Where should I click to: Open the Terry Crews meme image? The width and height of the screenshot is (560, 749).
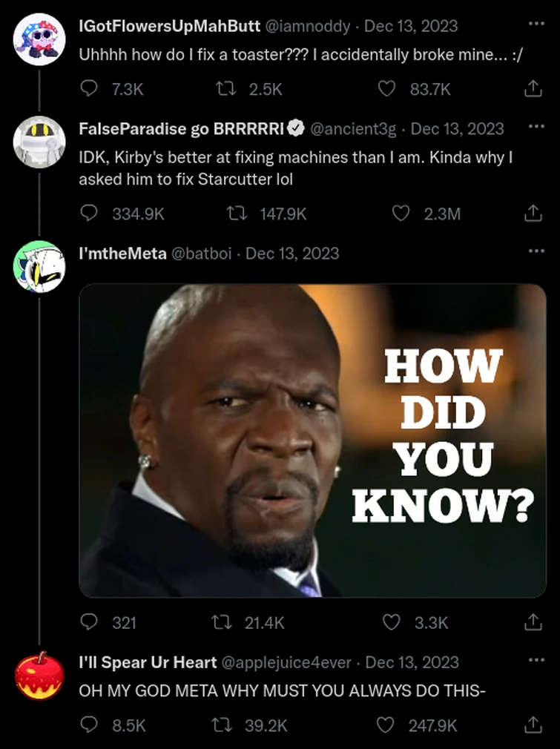[x=312, y=441]
